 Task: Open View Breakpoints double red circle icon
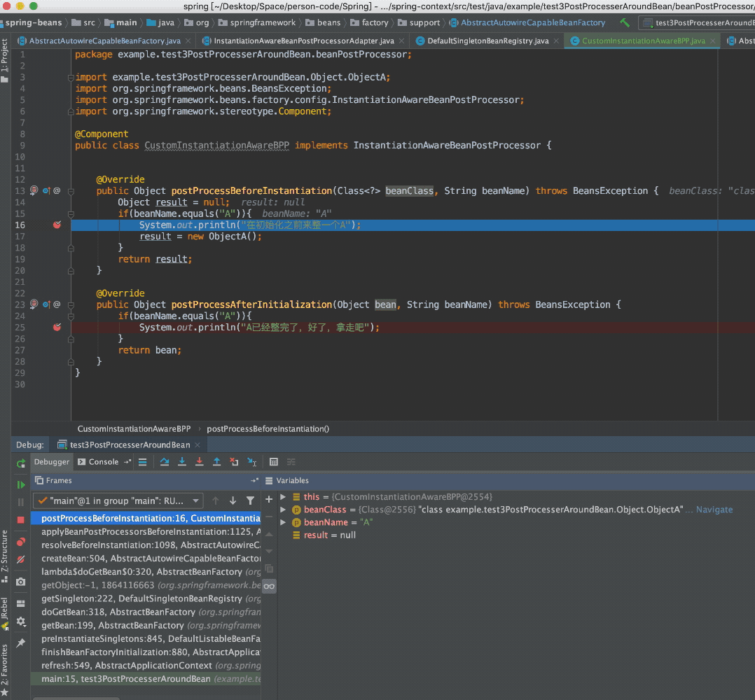point(21,542)
